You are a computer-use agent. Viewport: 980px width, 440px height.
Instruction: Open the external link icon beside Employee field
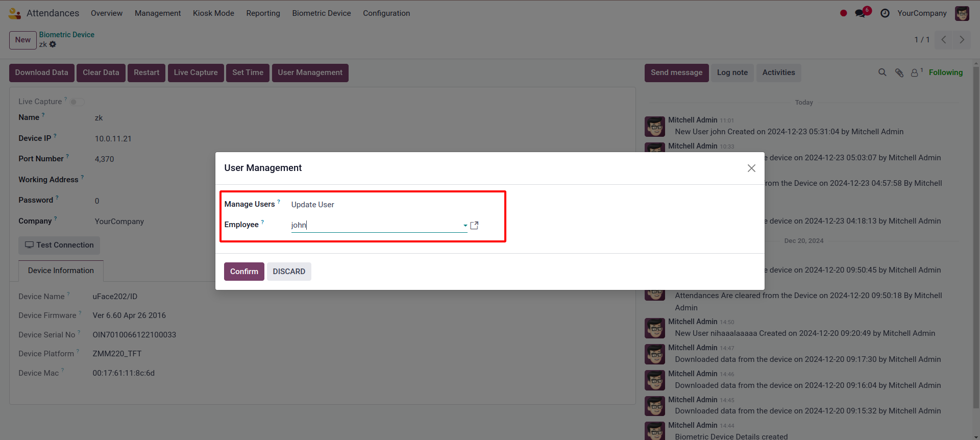474,225
